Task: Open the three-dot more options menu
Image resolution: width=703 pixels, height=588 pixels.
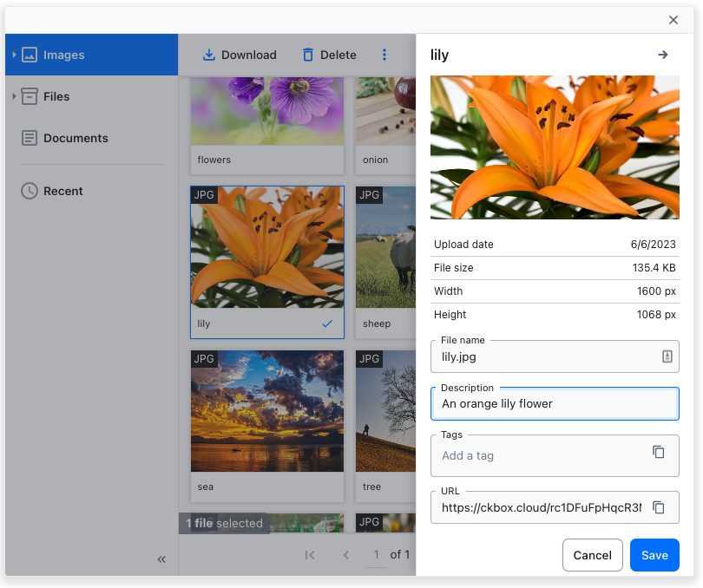Action: (x=384, y=55)
